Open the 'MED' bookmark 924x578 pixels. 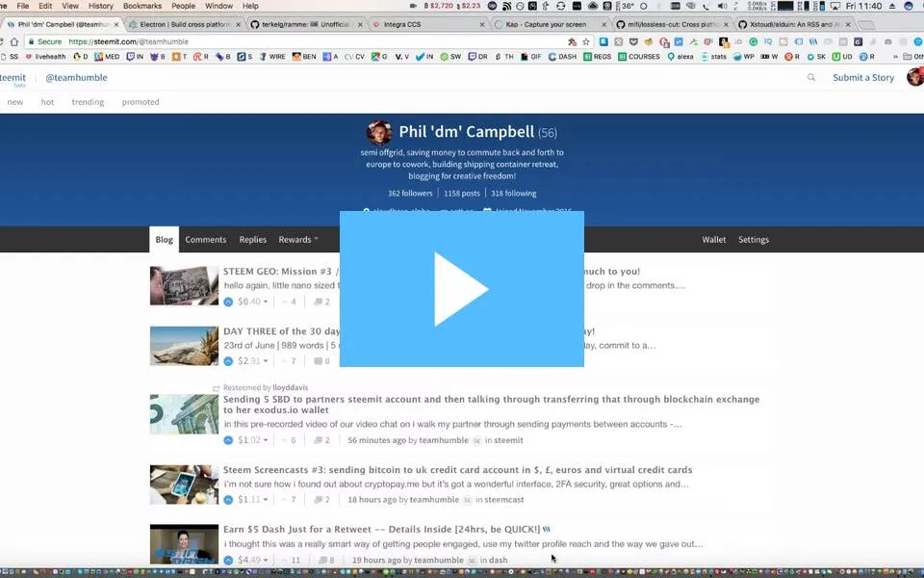107,57
